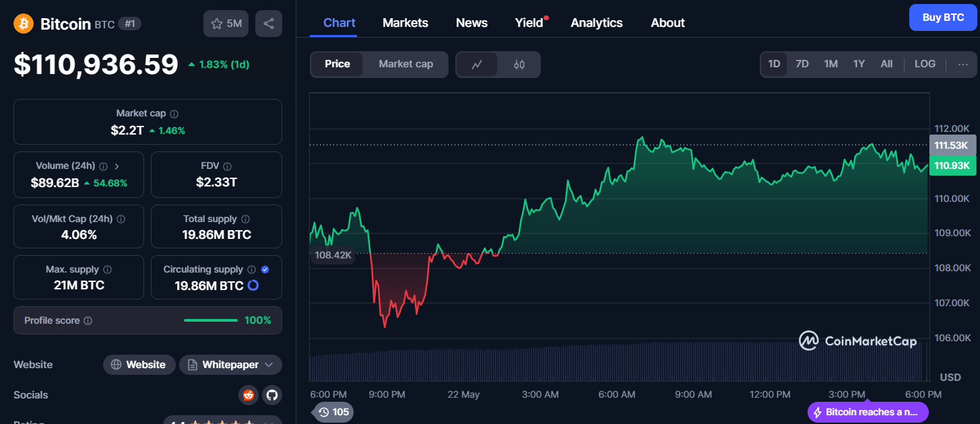
Task: Switch to the Yield tab
Action: point(529,23)
